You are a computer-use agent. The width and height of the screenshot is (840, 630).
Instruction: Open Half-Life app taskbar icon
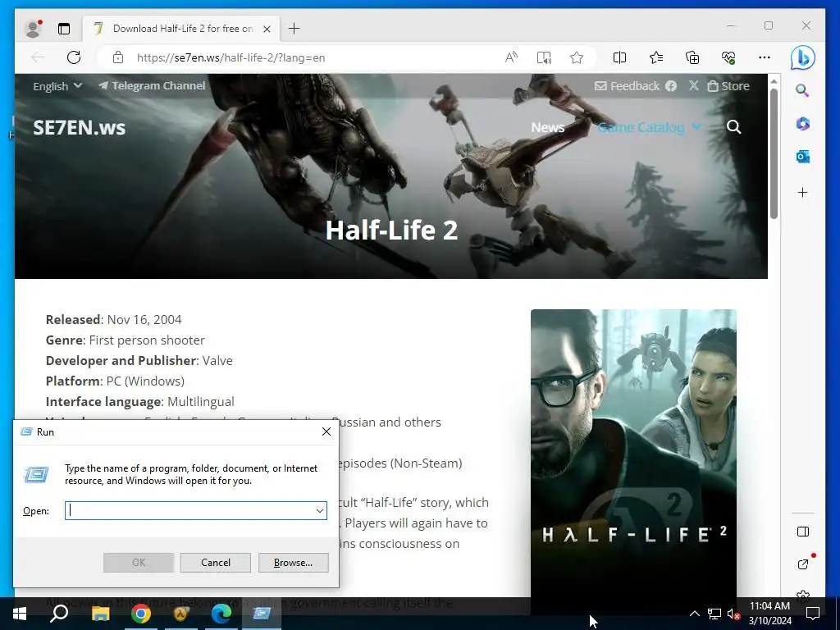(180, 614)
